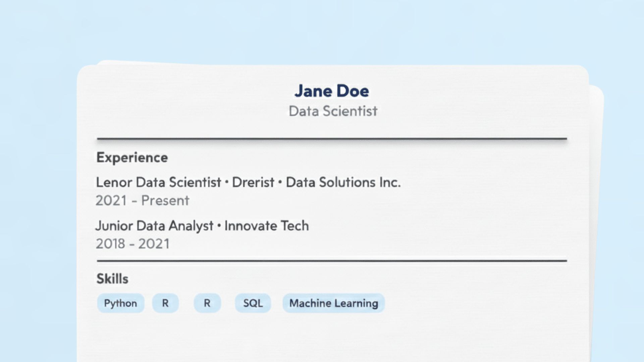The height and width of the screenshot is (362, 644).
Task: Select the SQL skill tag
Action: pyautogui.click(x=253, y=303)
